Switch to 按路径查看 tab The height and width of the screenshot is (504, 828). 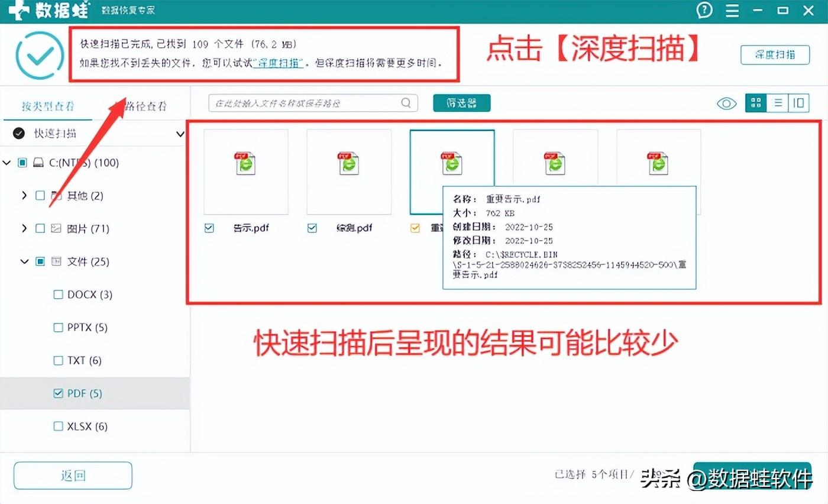144,106
